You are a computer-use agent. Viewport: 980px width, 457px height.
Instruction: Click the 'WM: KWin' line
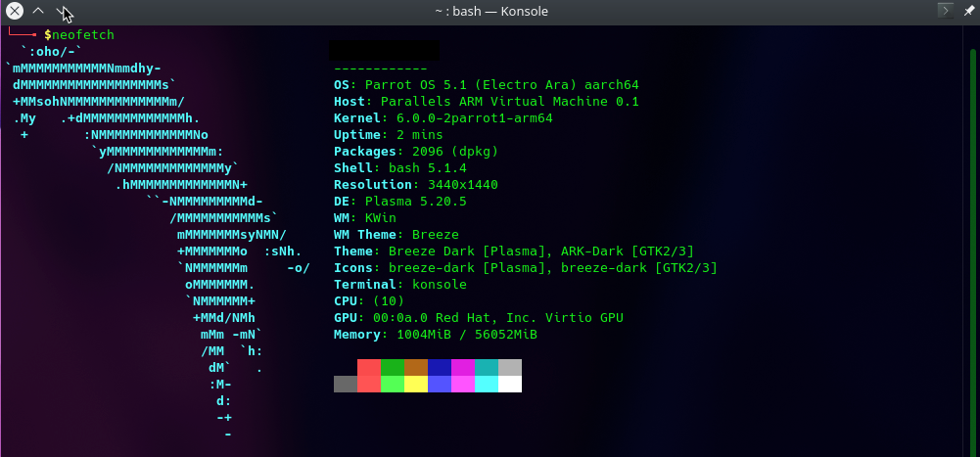pyautogui.click(x=365, y=218)
